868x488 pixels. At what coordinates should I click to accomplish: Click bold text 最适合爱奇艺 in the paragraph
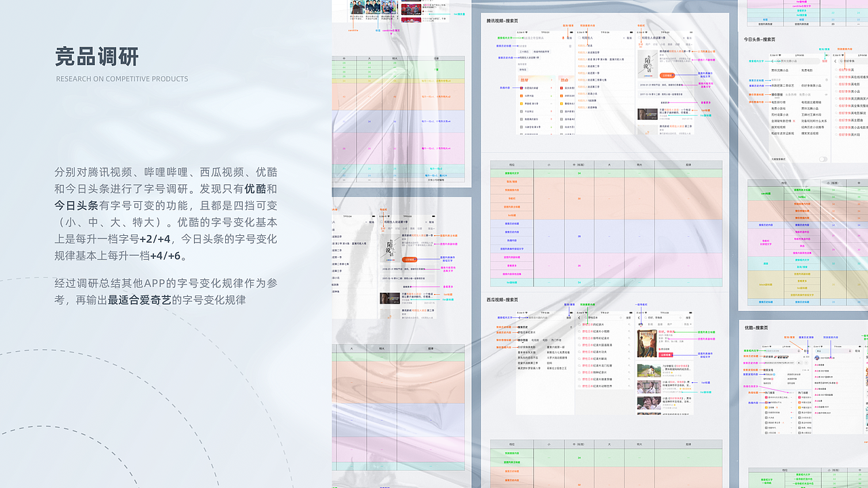tap(140, 300)
